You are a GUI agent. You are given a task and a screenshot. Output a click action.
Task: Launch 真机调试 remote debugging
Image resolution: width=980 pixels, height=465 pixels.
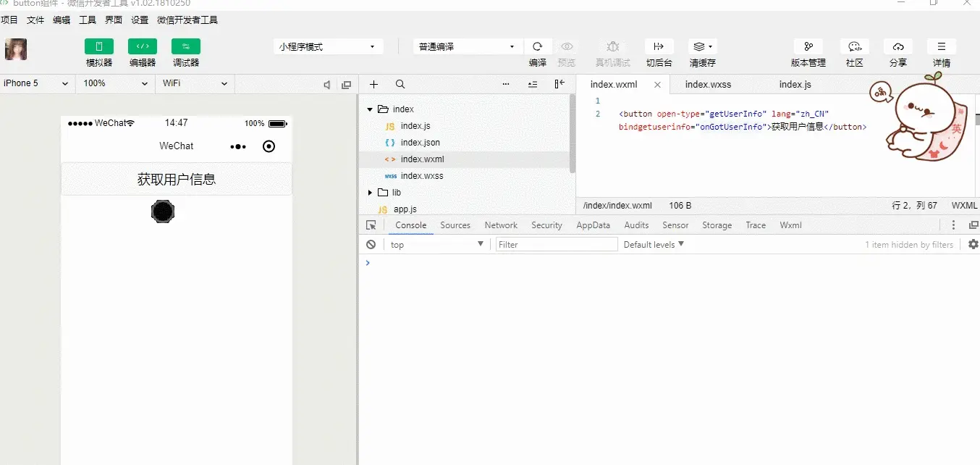612,47
